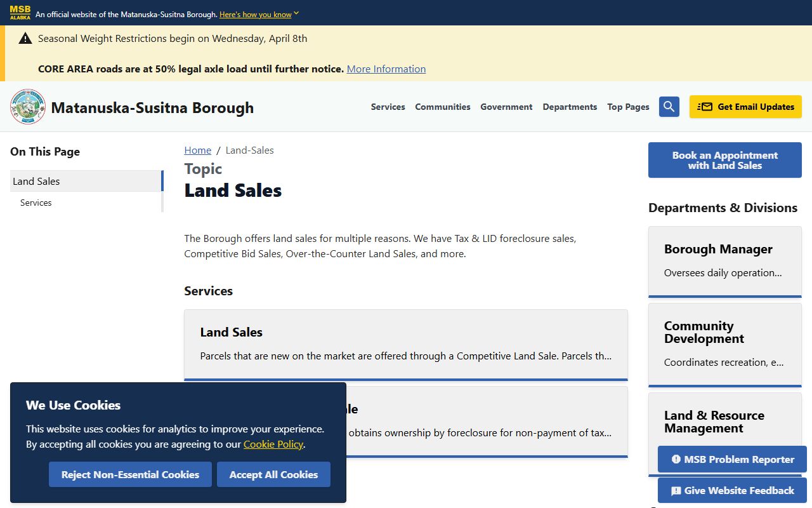The height and width of the screenshot is (508, 812).
Task: Click the Matanuska-Susitna Borough site title
Action: [x=152, y=107]
